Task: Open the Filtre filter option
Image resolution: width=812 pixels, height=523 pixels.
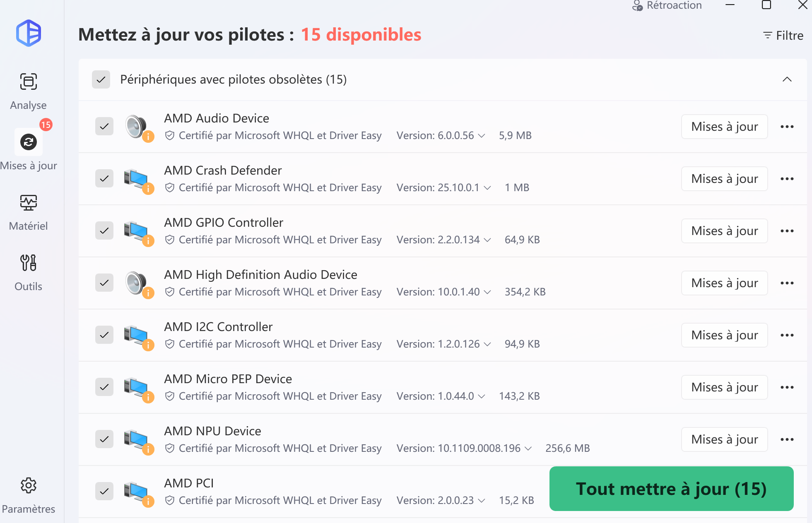Action: click(x=783, y=36)
